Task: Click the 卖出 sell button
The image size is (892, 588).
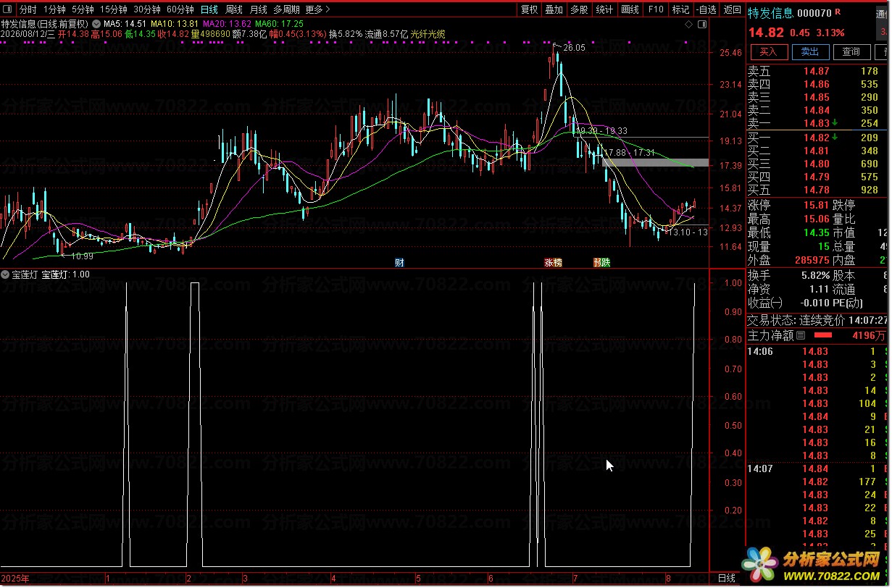Action: click(x=809, y=51)
